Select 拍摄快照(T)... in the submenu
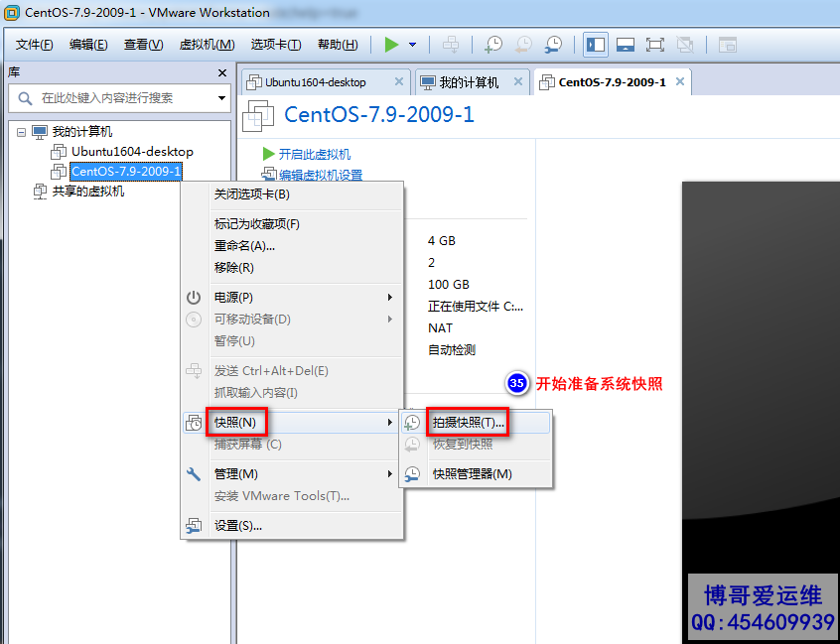The width and height of the screenshot is (840, 644). 476,423
